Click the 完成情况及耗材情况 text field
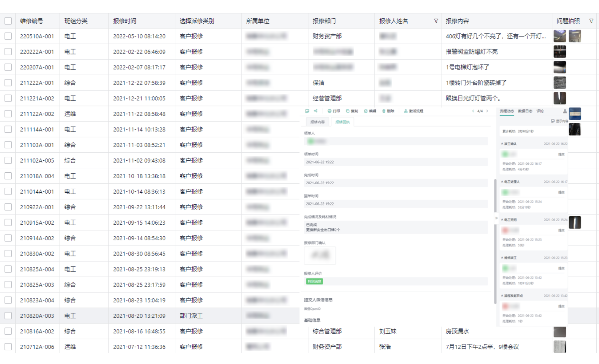 (396, 227)
